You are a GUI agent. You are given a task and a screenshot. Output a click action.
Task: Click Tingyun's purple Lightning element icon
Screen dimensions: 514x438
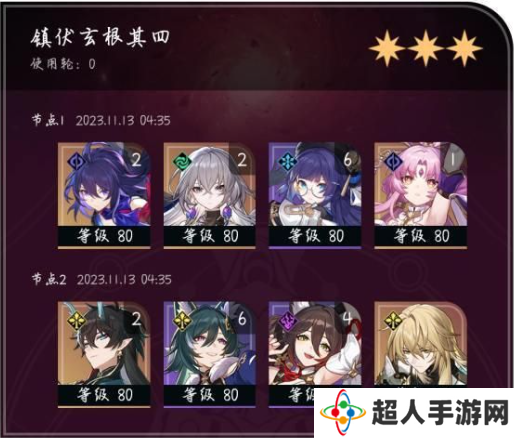point(287,321)
